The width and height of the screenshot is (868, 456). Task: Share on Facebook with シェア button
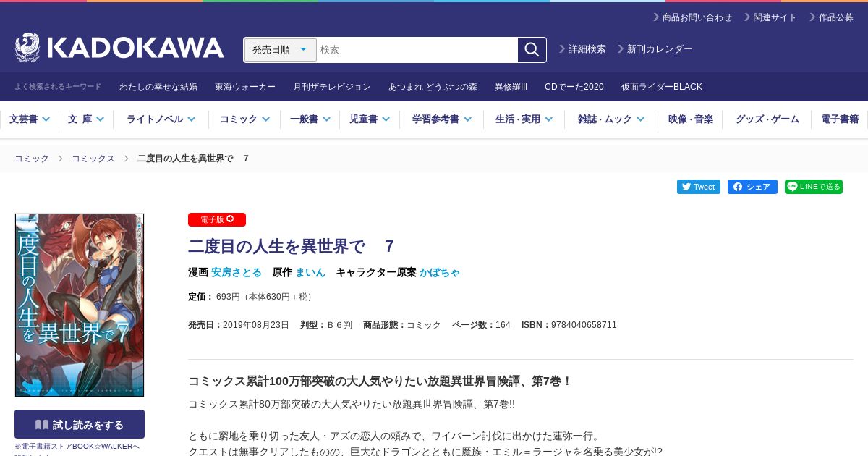[752, 187]
